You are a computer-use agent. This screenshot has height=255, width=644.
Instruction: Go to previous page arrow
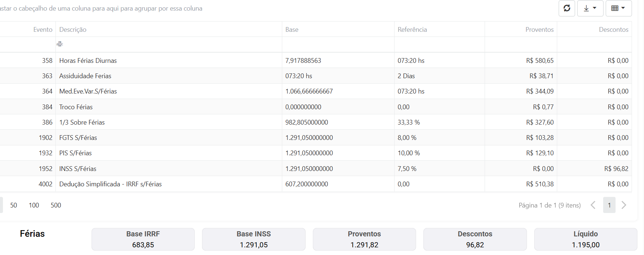(593, 205)
